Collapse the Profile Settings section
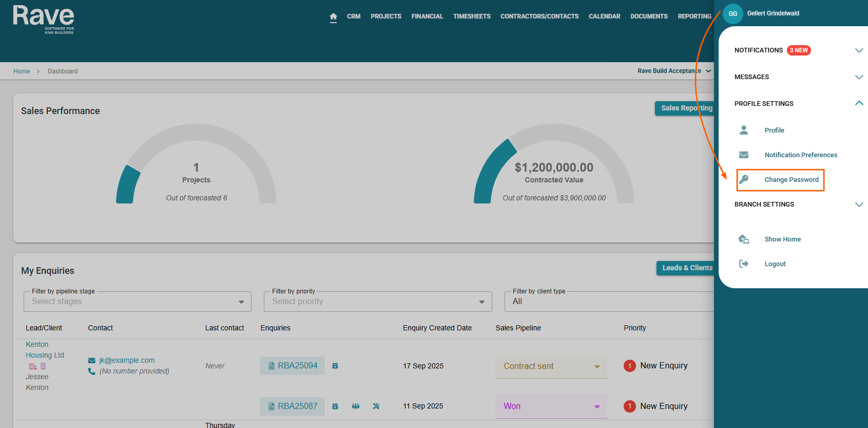868x428 pixels. [x=859, y=103]
